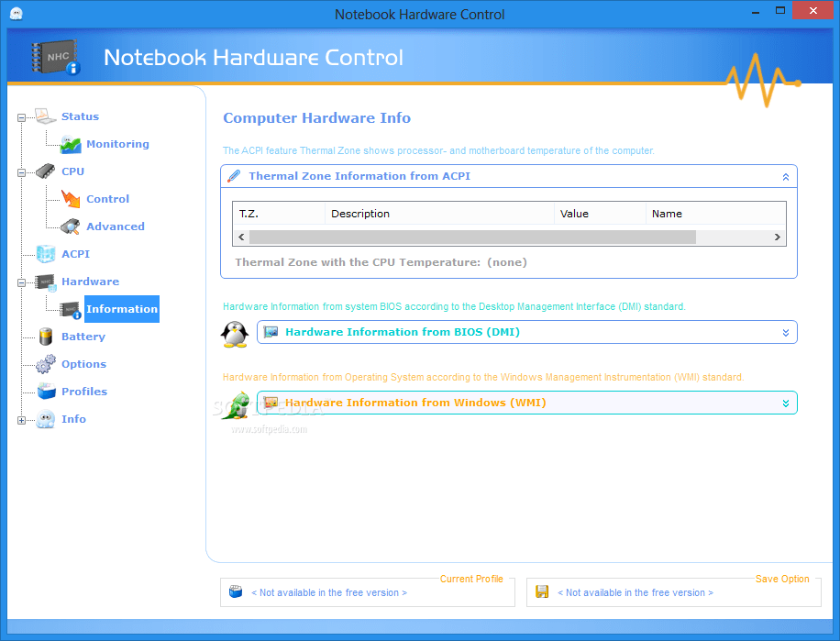Click the Battery icon in sidebar

(x=46, y=337)
